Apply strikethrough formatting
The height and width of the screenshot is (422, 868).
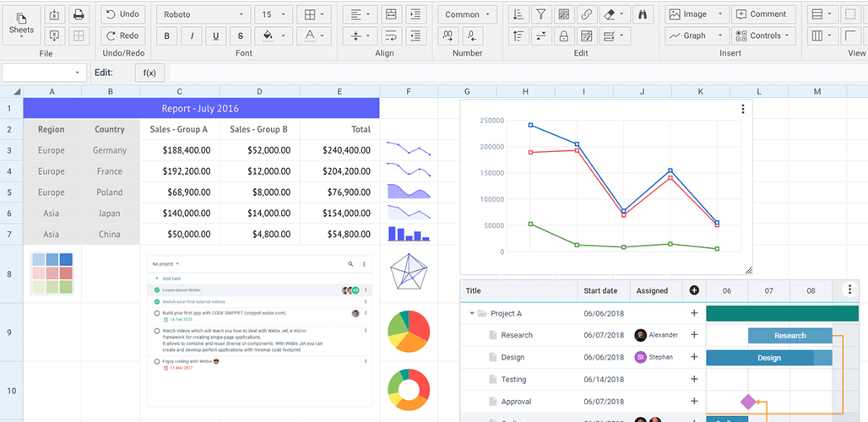click(x=241, y=35)
